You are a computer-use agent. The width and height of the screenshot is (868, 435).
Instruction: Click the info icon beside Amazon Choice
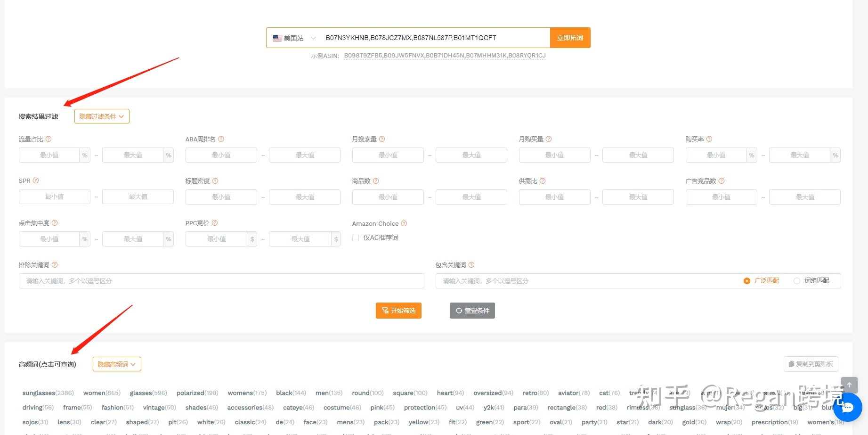(x=404, y=223)
